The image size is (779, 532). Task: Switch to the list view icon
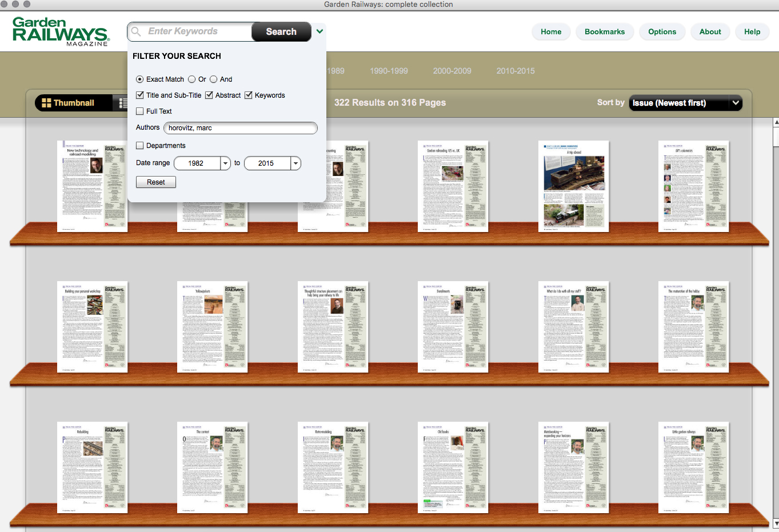[123, 103]
